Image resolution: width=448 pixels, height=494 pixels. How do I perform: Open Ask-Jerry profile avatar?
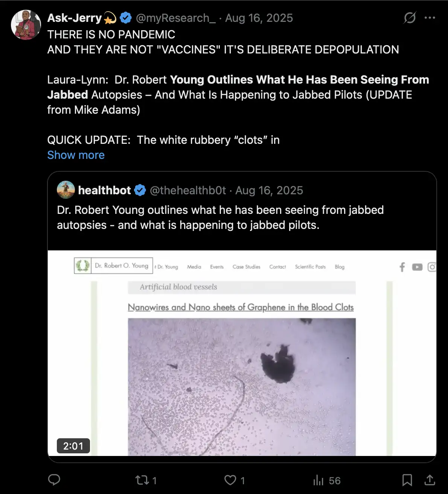pos(26,25)
